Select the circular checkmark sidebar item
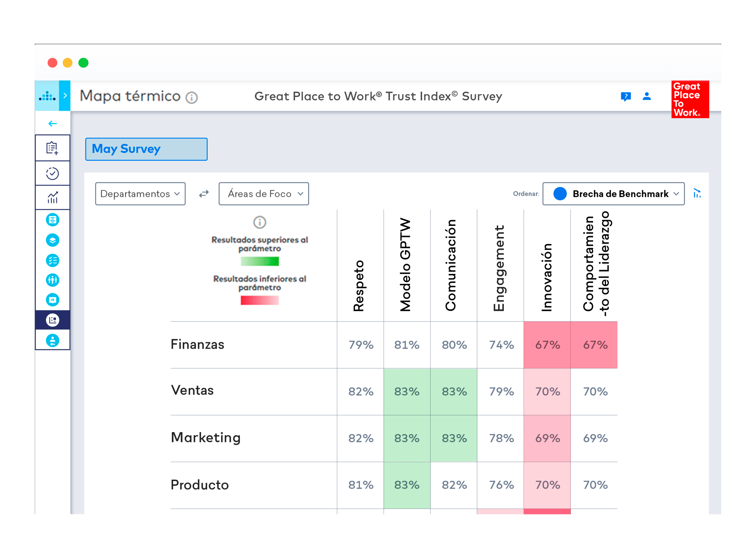The width and height of the screenshot is (756, 559). click(x=53, y=173)
